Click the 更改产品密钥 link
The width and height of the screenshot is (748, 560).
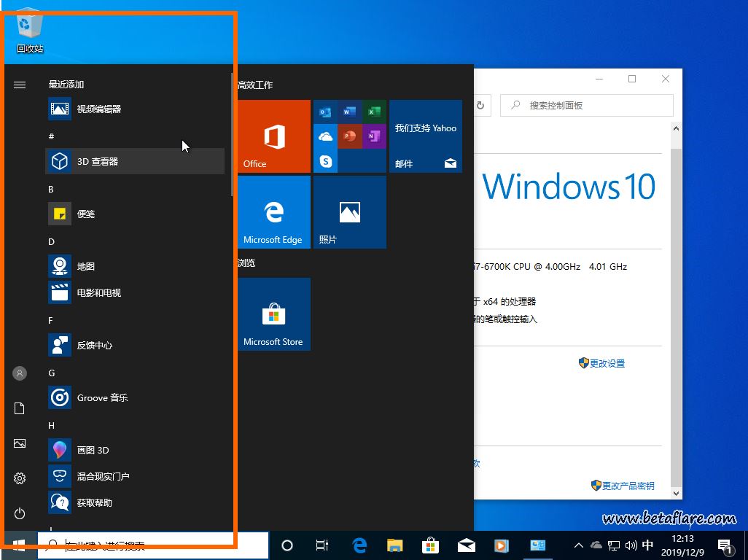[x=627, y=486]
